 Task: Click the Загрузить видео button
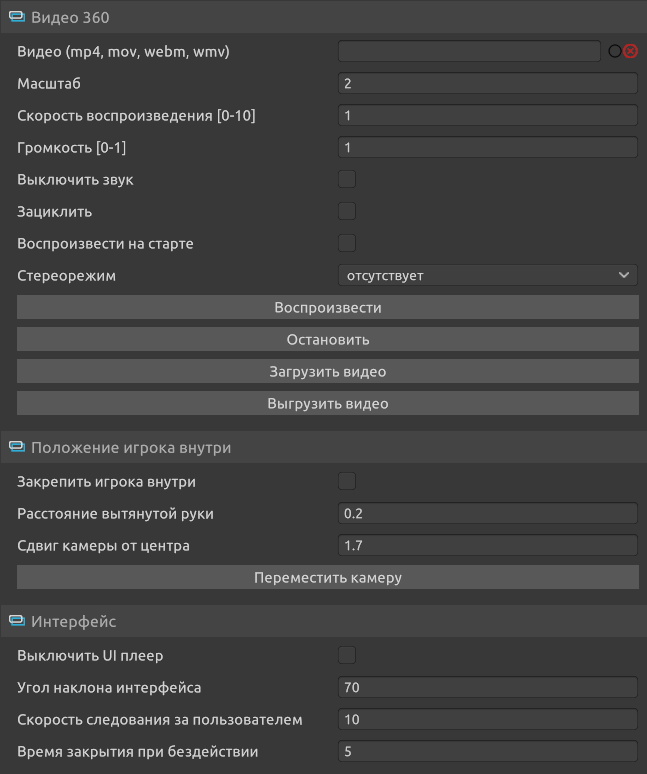click(327, 372)
